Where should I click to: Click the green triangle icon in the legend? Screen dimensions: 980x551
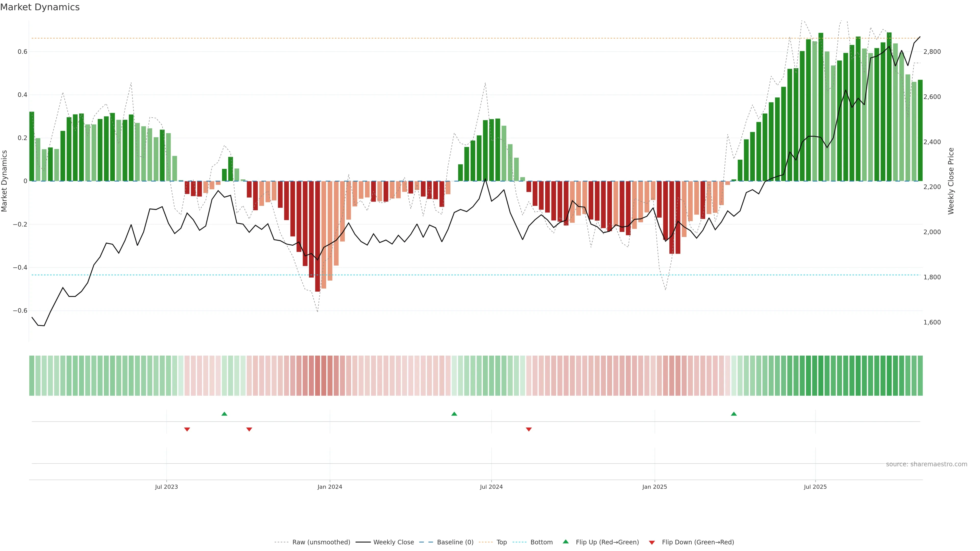point(566,542)
